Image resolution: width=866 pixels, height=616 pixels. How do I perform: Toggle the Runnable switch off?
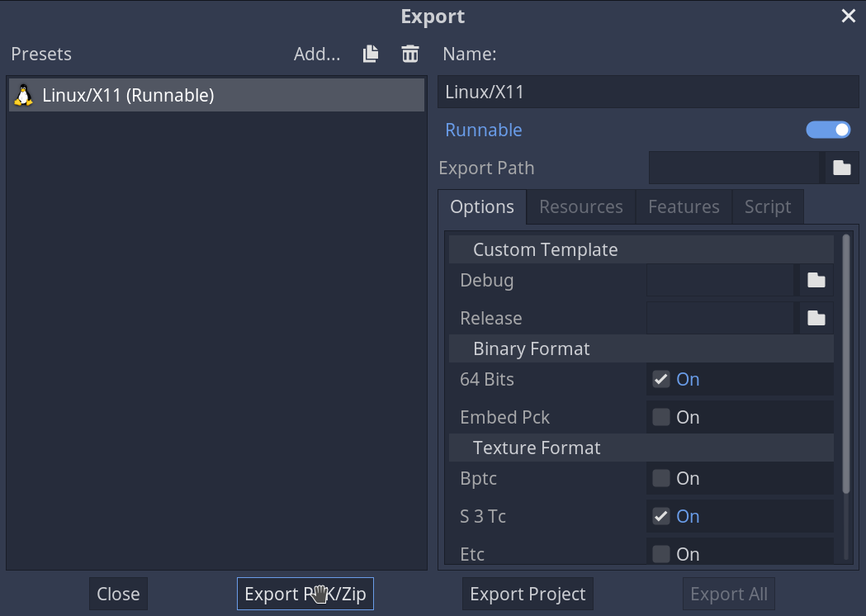click(x=828, y=130)
